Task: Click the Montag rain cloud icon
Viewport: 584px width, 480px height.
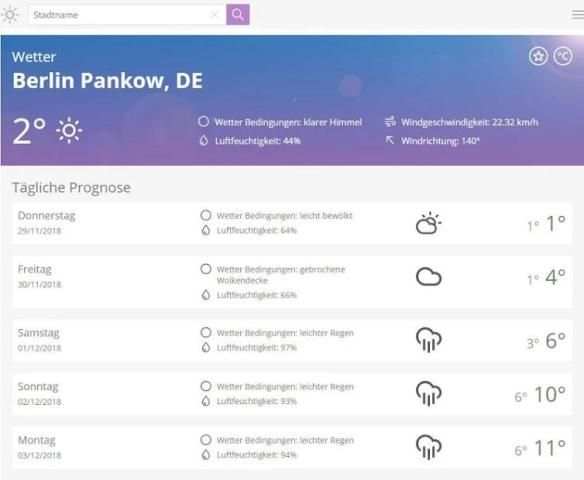Action: tap(428, 447)
